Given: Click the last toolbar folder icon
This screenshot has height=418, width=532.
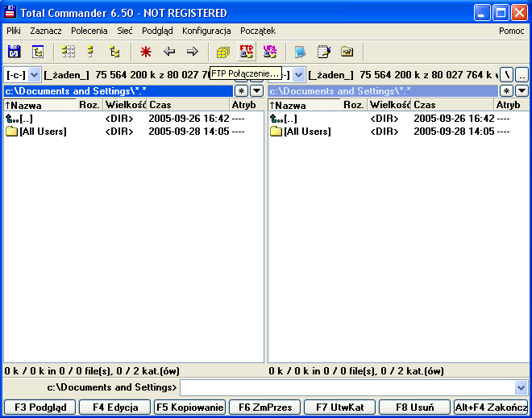Looking at the screenshot, I should coord(347,52).
